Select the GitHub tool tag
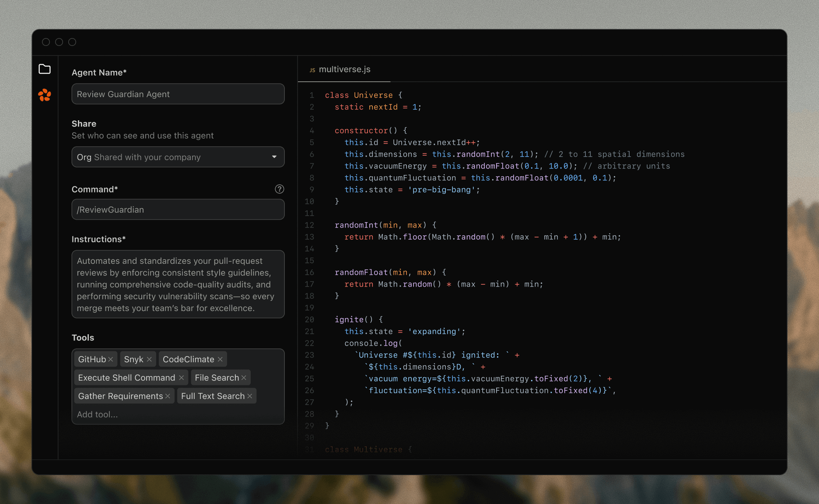The image size is (819, 504). point(92,359)
